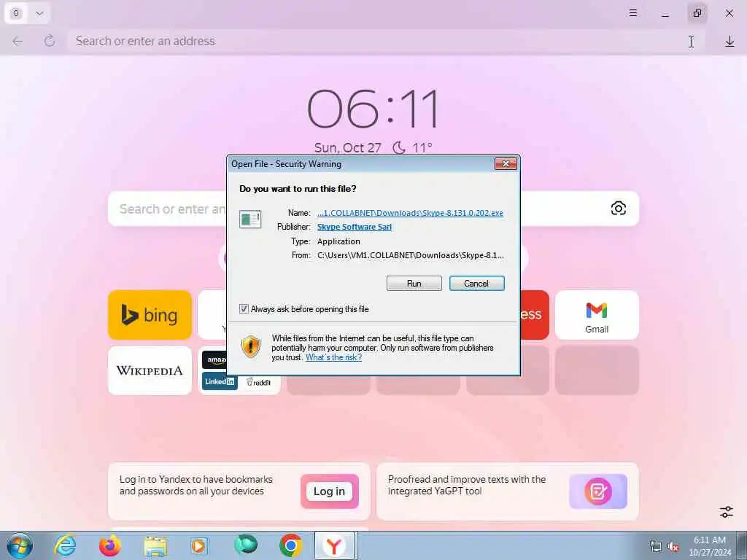Reload the page with the refresh icon

tap(50, 42)
